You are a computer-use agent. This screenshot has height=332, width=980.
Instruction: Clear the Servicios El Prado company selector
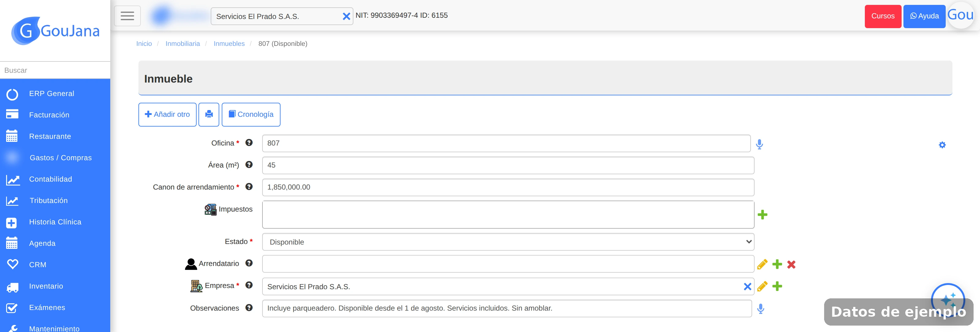point(346,16)
